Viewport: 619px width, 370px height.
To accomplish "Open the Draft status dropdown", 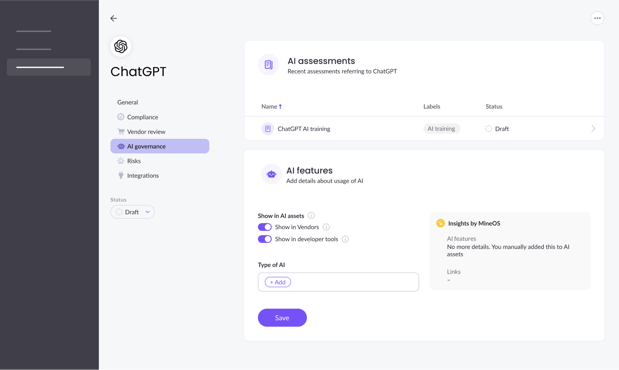I will (133, 212).
